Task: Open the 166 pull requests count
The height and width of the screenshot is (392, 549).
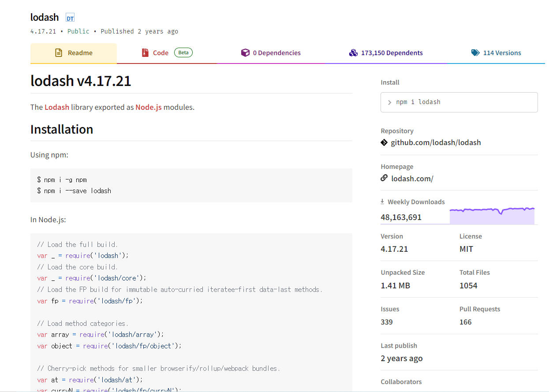Action: pos(465,322)
